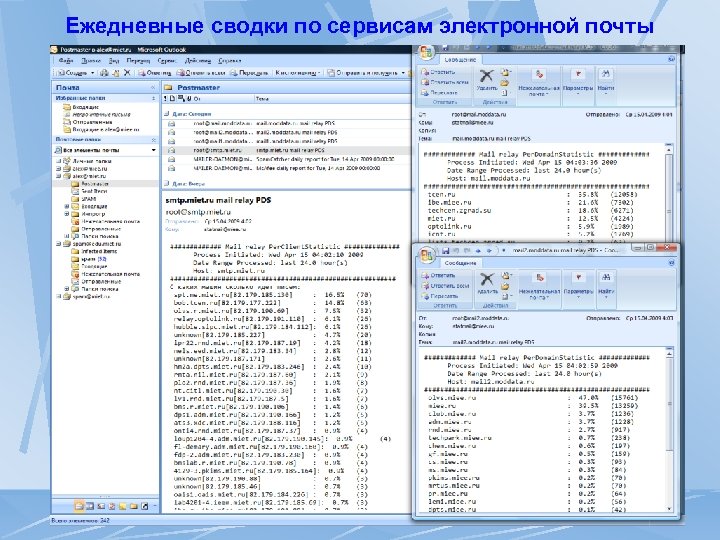720x540 pixels.
Task: Sort by the importance exclamation column icon
Action: click(x=166, y=99)
